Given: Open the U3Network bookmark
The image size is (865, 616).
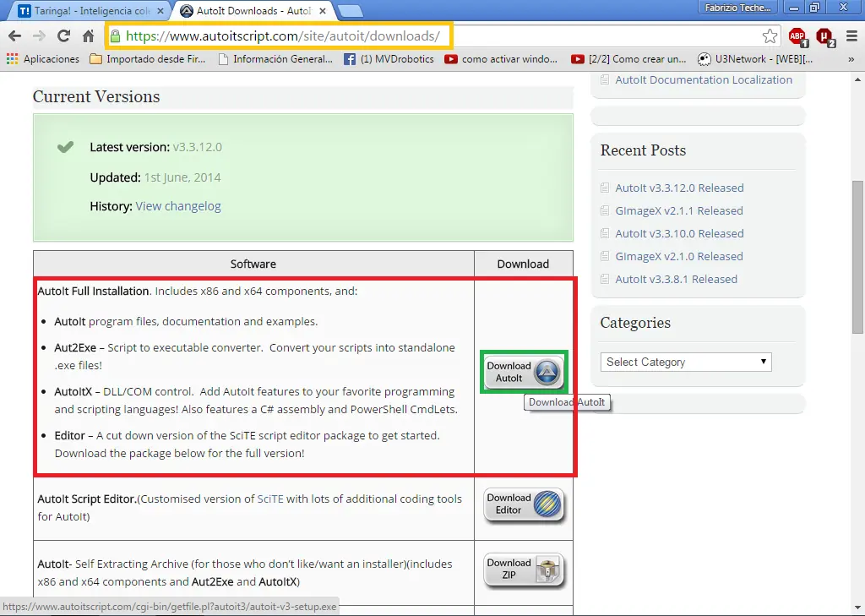Looking at the screenshot, I should pyautogui.click(x=755, y=59).
